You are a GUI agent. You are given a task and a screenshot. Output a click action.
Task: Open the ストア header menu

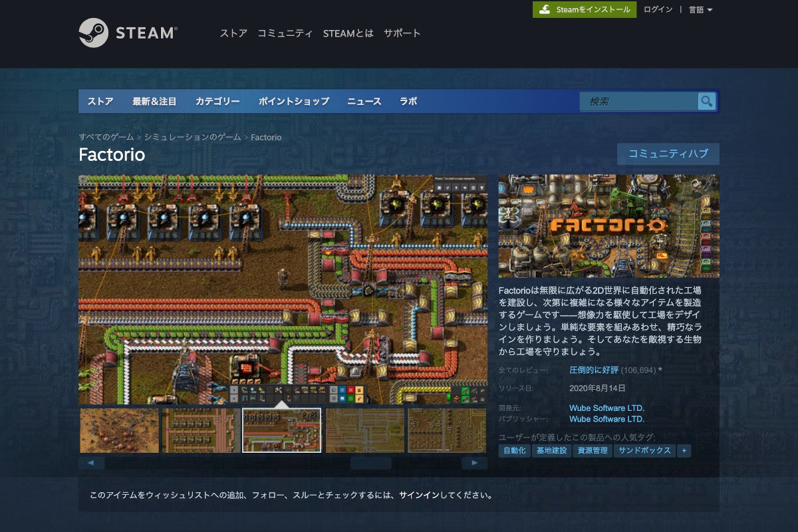click(233, 33)
